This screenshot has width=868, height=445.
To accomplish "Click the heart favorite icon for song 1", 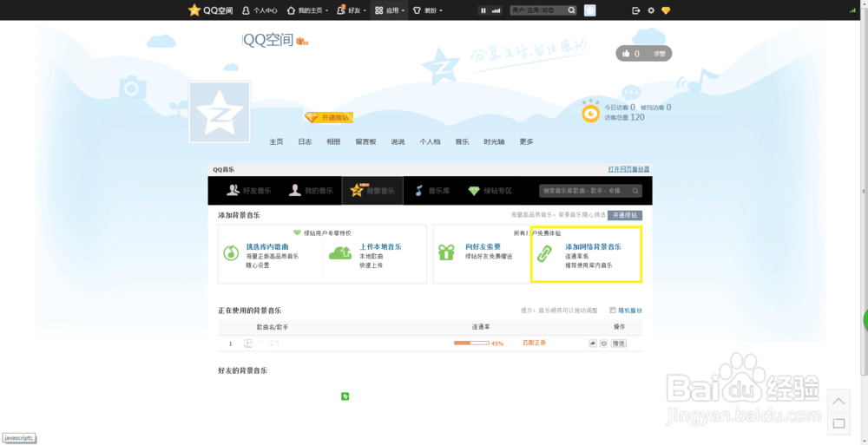I will click(x=603, y=344).
